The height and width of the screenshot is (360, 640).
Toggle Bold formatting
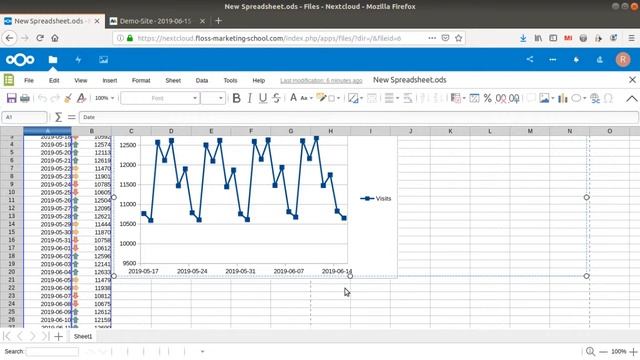(x=236, y=98)
